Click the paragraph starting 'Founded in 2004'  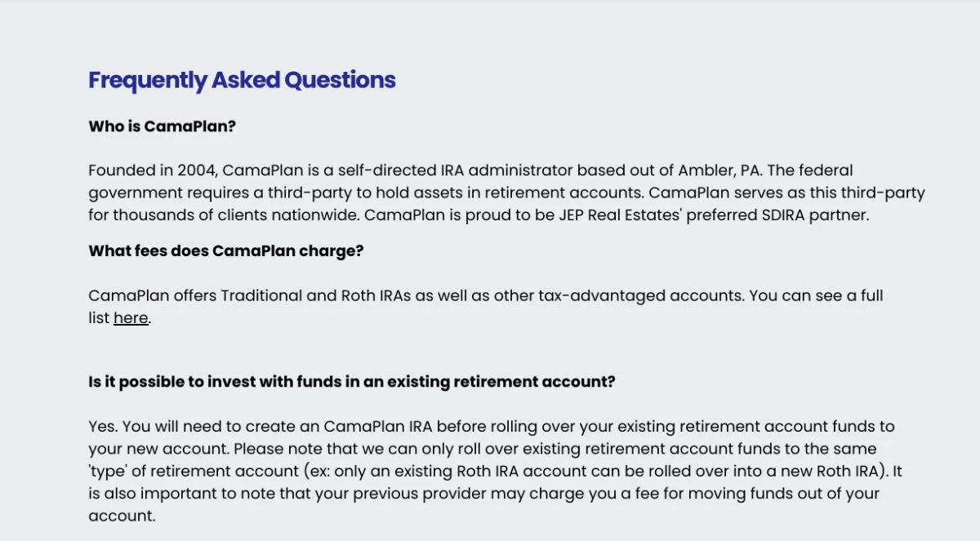pos(506,193)
